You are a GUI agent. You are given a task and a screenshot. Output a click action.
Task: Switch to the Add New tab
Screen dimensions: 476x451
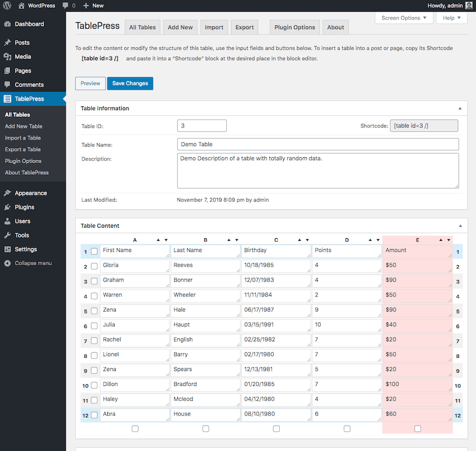point(180,28)
